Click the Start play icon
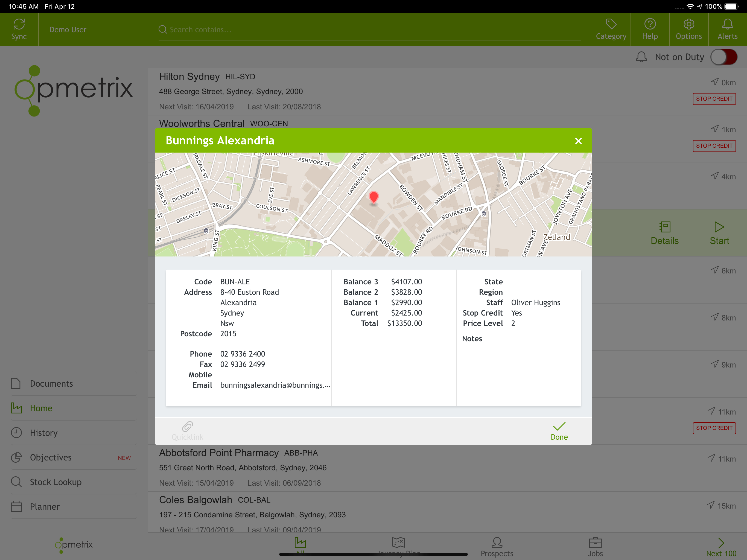The height and width of the screenshot is (560, 747). tap(719, 227)
